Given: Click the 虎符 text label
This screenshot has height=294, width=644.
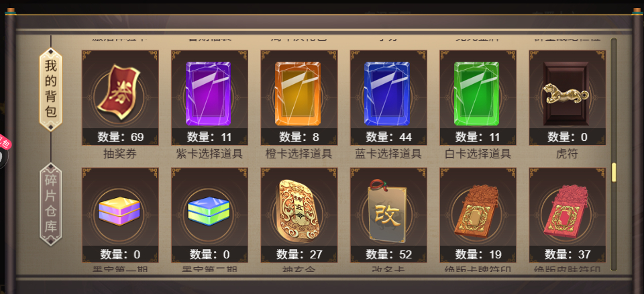Looking at the screenshot, I should click(567, 154).
